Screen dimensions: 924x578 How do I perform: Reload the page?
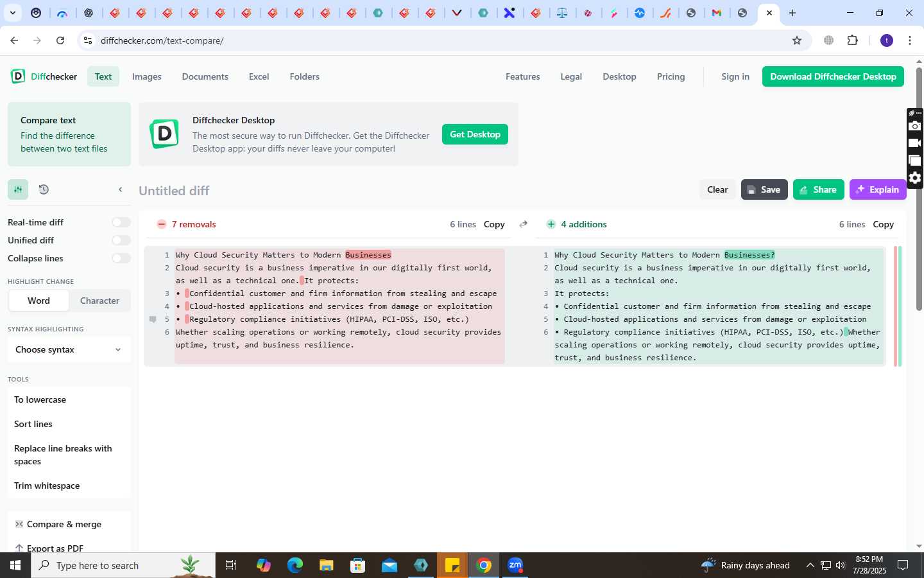point(60,40)
